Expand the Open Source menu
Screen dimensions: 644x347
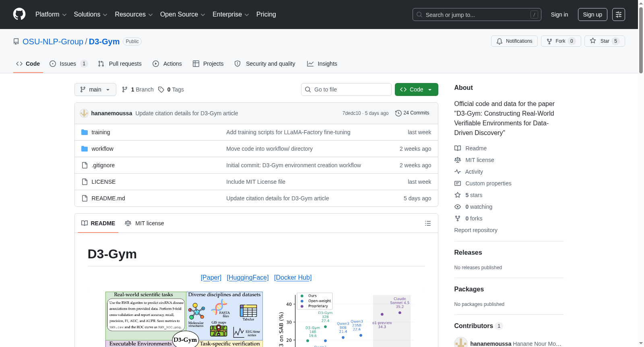click(183, 15)
